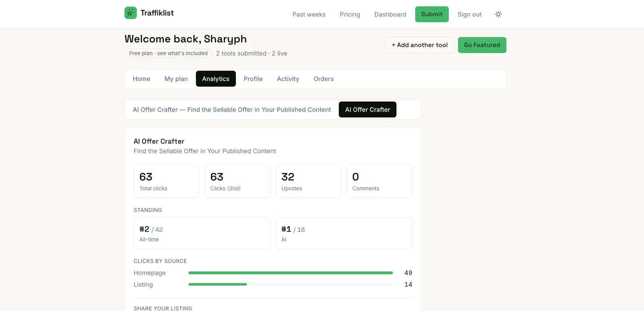
Task: Open the Profile tab
Action: pos(253,79)
